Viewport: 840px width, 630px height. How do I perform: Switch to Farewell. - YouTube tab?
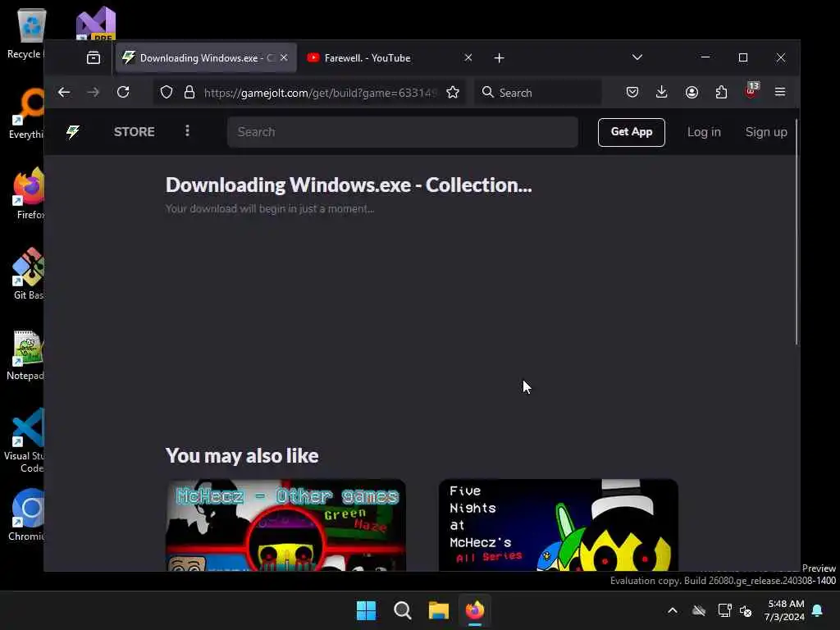coord(390,58)
